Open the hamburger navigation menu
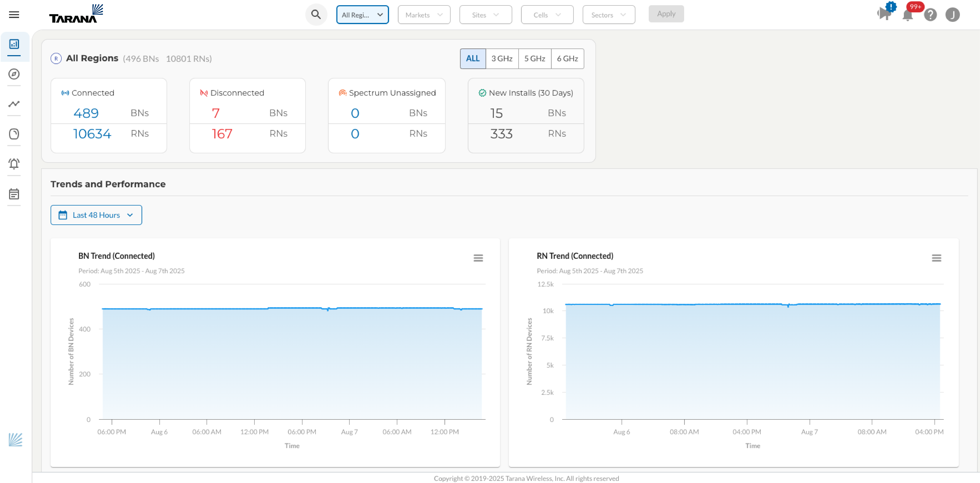 (14, 15)
